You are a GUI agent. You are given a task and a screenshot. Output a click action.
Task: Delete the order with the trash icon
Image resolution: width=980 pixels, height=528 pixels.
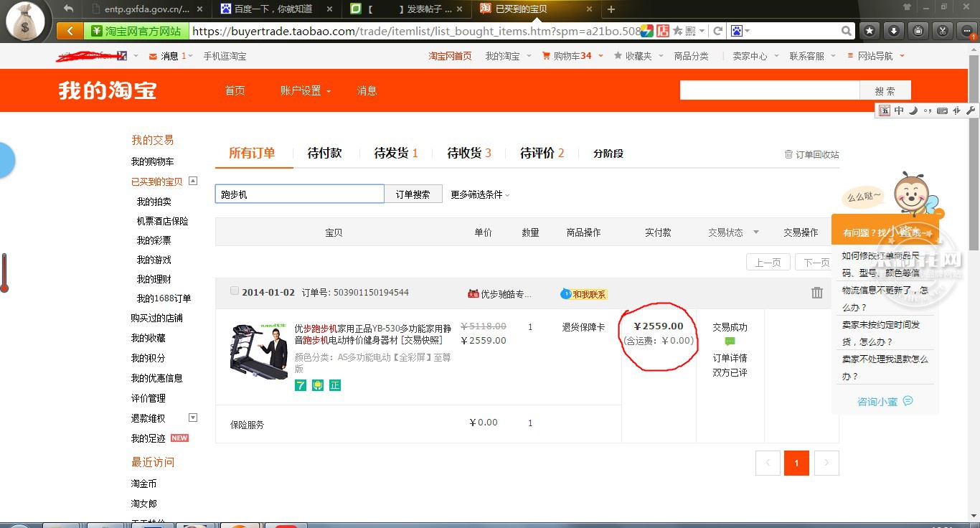tap(817, 293)
